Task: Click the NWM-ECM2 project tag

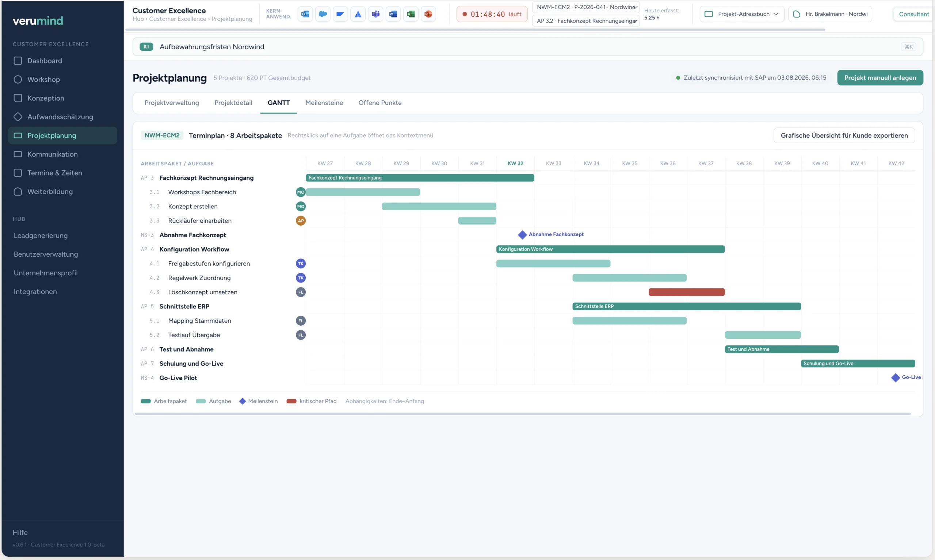Action: pyautogui.click(x=162, y=135)
